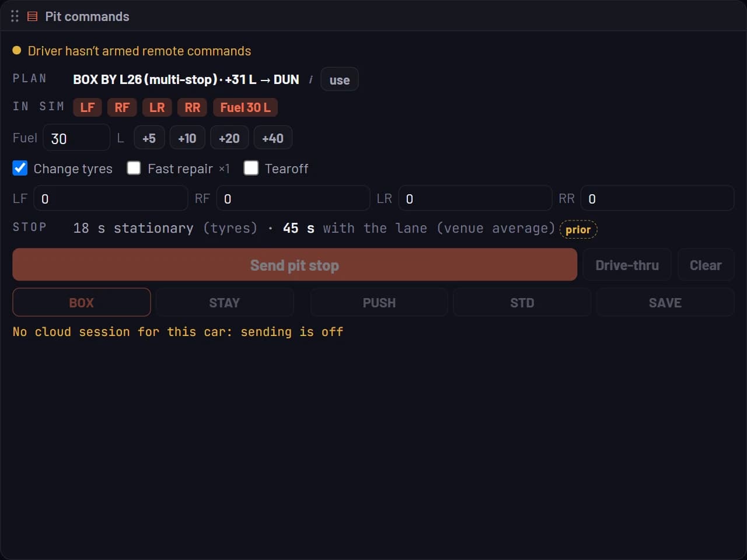This screenshot has height=560, width=747.
Task: Add 40 litres of fuel
Action: click(x=273, y=138)
